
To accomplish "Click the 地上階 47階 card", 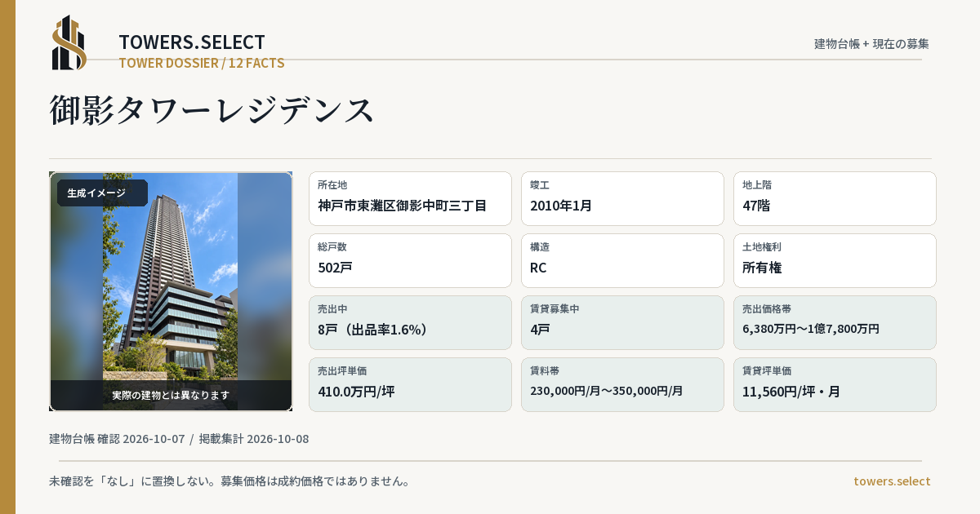I will click(835, 198).
